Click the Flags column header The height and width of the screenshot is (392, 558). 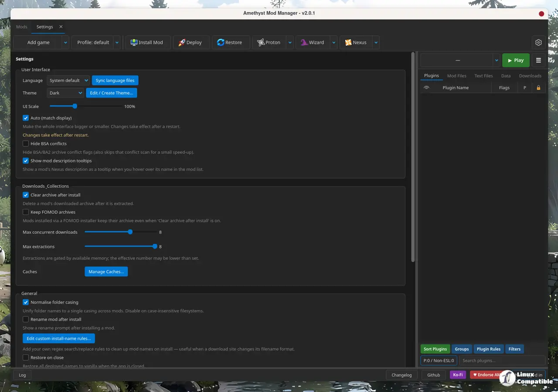coord(504,88)
